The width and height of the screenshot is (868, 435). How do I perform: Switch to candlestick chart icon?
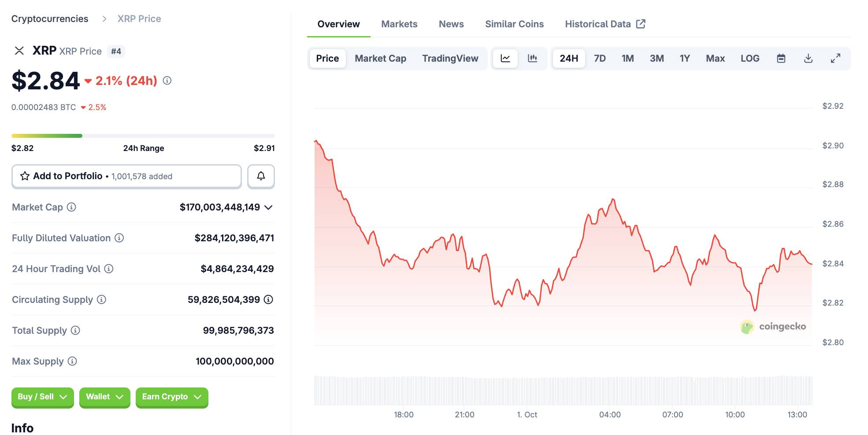point(532,59)
